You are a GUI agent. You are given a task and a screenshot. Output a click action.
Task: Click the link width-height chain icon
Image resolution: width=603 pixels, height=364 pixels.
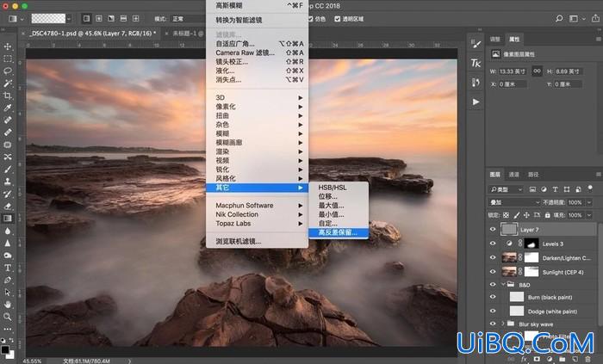(537, 71)
